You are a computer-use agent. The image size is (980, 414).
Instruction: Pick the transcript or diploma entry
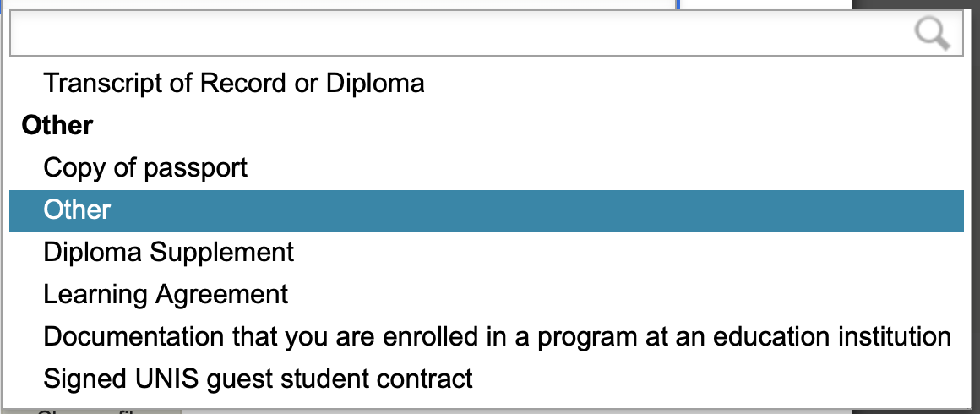point(487,83)
